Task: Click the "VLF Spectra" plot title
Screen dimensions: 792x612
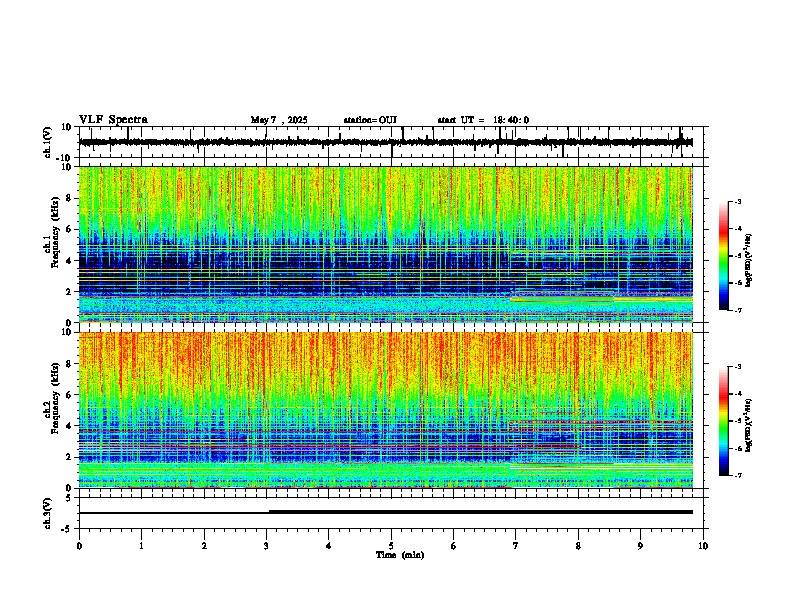Action: click(x=113, y=119)
